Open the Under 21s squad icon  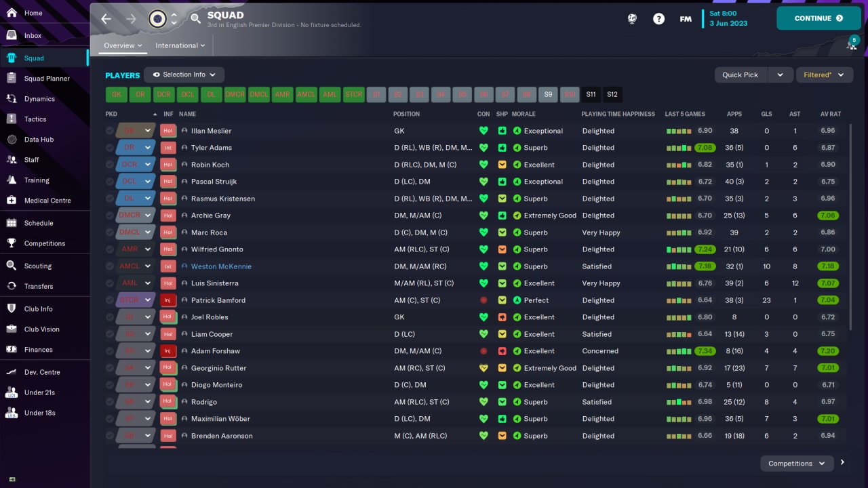12,392
